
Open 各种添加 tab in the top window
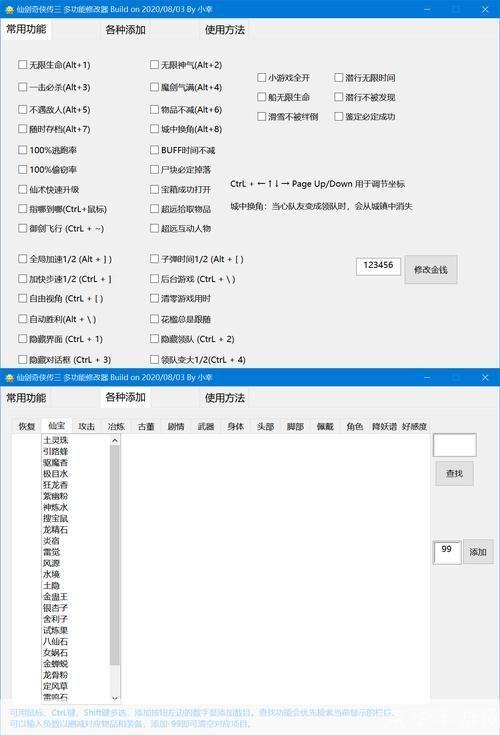point(125,30)
